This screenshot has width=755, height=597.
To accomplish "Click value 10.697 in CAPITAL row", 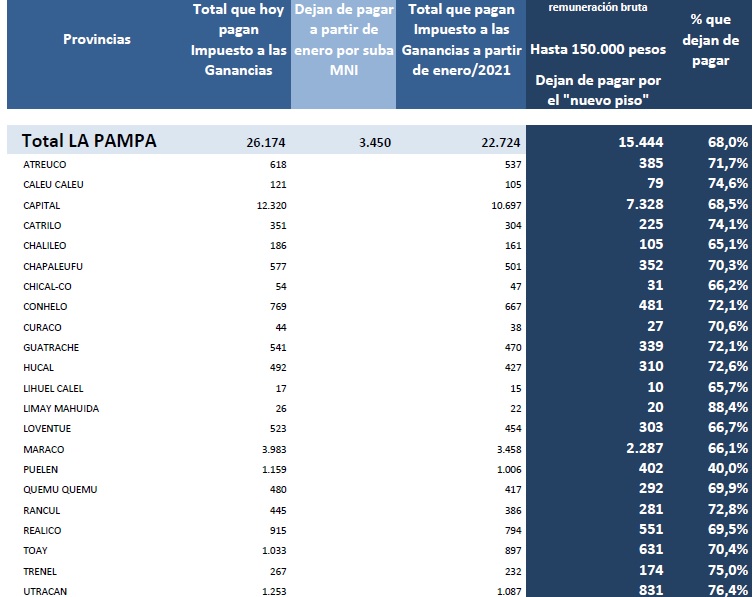I will [x=507, y=206].
